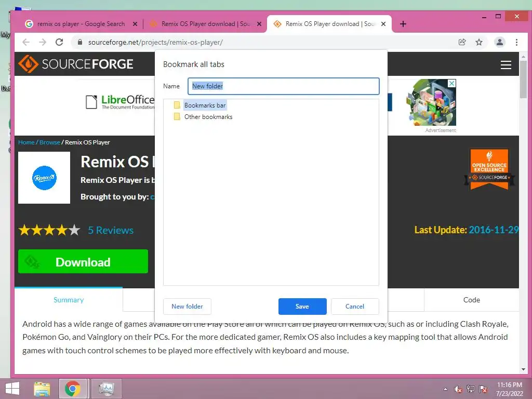Click the LibreOffice advertisement logo
This screenshot has height=399, width=532.
(x=121, y=102)
